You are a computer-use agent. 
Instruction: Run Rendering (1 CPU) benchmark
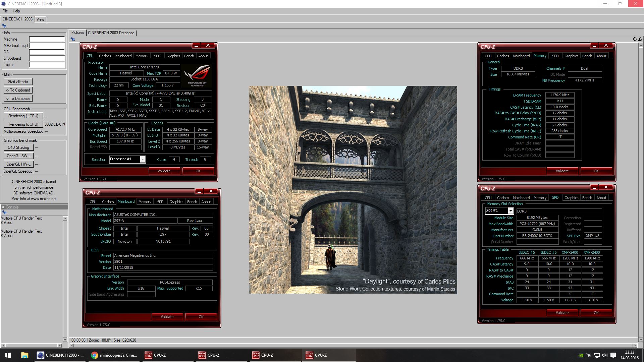[23, 116]
